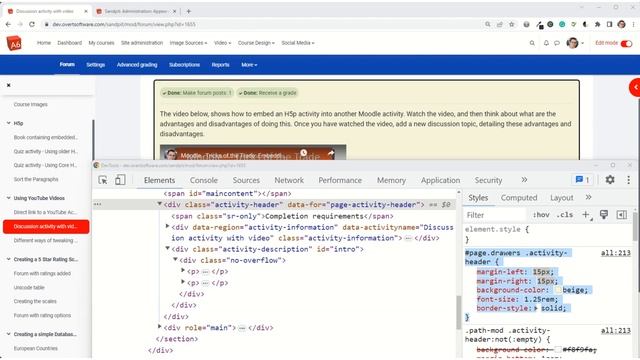
Task: Collapse the Creating a 5 Star Rating section
Action: (9, 259)
